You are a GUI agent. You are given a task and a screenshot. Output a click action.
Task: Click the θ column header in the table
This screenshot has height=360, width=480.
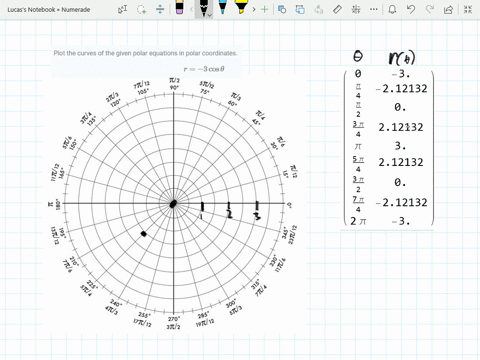click(358, 56)
